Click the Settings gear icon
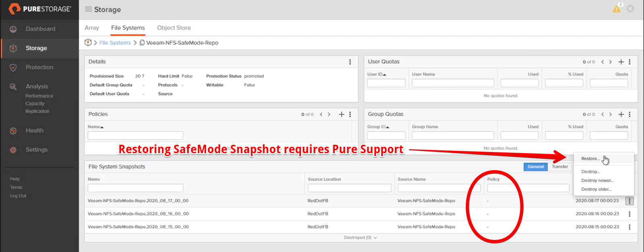Screen dimensions: 644x252 [x=13, y=150]
